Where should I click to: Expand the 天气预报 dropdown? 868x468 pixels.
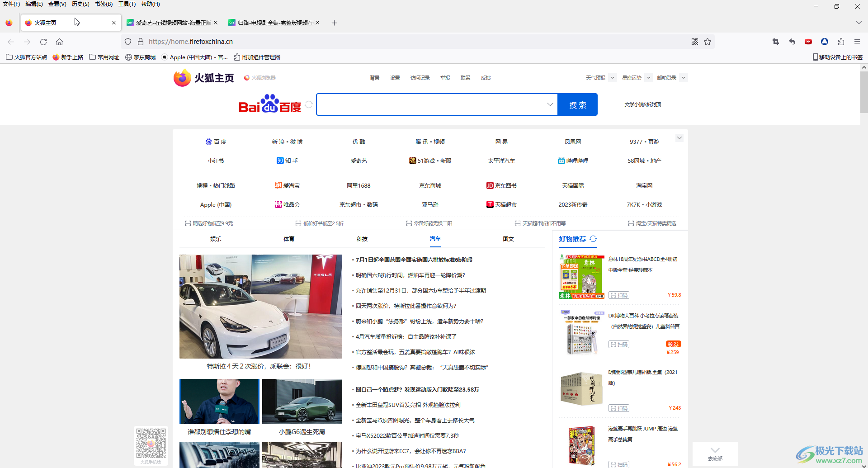coord(613,78)
